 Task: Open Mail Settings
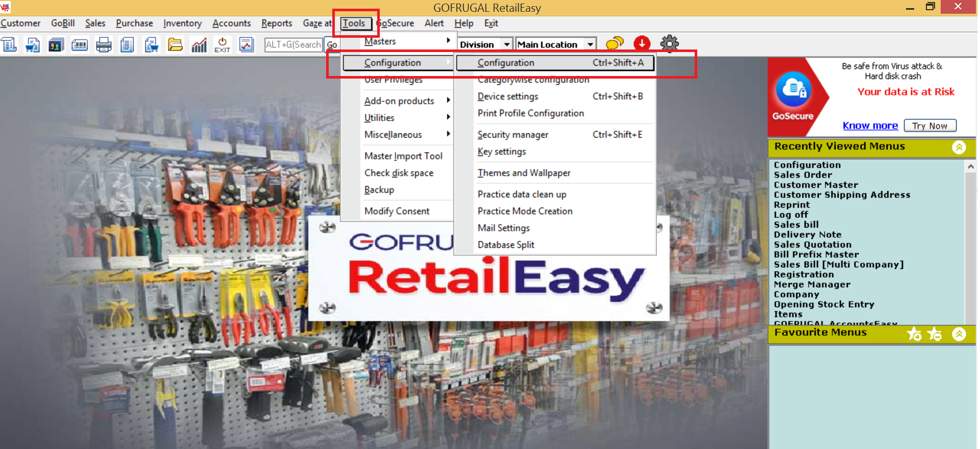[x=555, y=228]
